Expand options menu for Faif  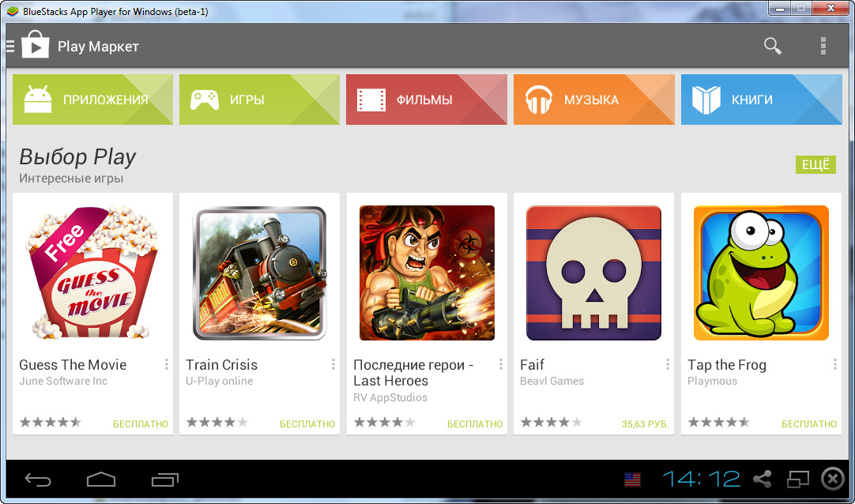pyautogui.click(x=668, y=364)
